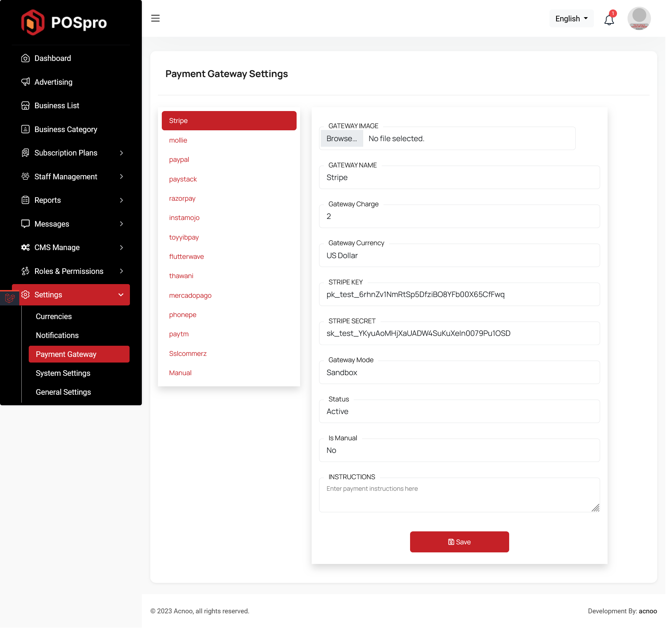Open the Gateway Mode Sandbox dropdown
Viewport: 672px width, 634px height.
(x=459, y=372)
